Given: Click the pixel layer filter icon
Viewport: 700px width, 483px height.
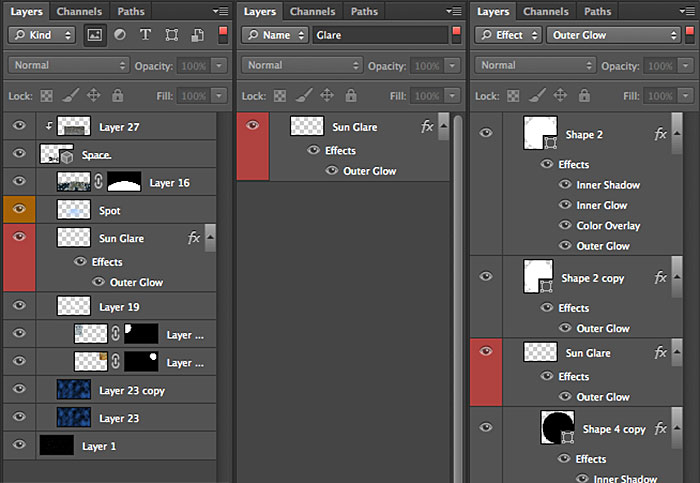Looking at the screenshot, I should tap(95, 35).
